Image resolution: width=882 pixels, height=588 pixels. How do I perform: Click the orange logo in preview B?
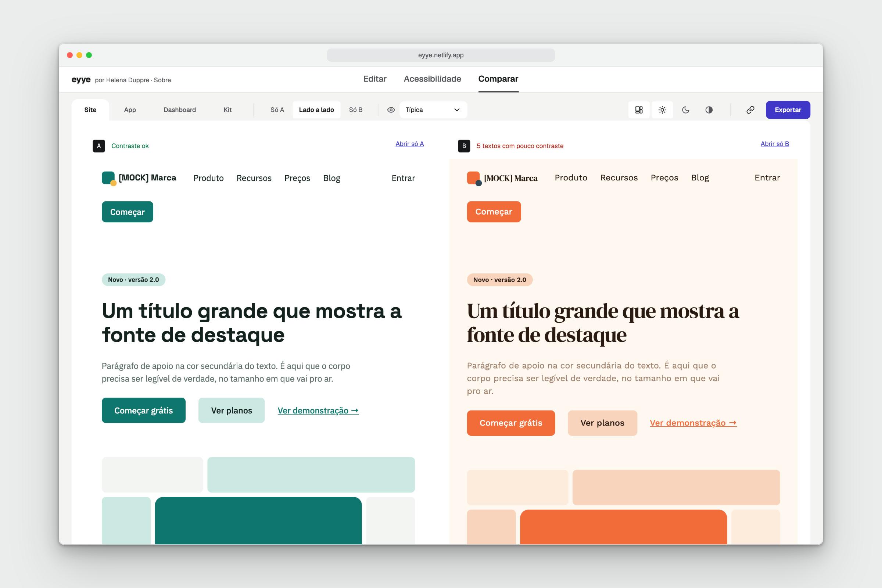pyautogui.click(x=474, y=178)
